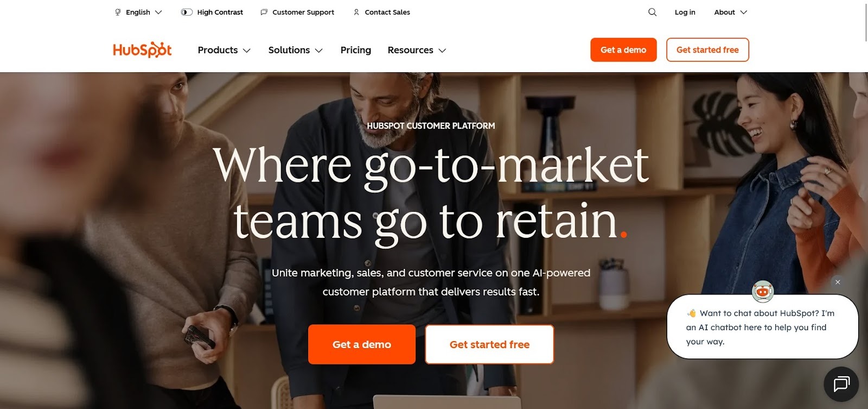The height and width of the screenshot is (409, 868).
Task: Open the chat widget launcher icon
Action: [x=841, y=384]
